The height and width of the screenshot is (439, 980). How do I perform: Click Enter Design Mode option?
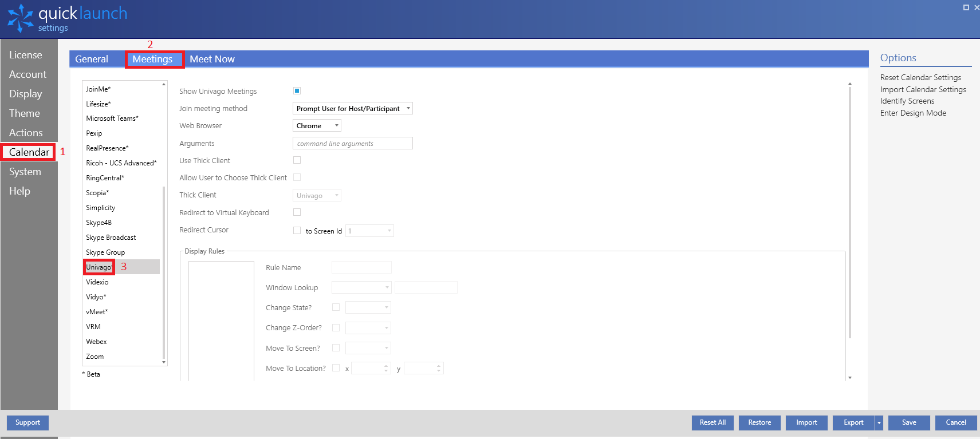coord(913,113)
